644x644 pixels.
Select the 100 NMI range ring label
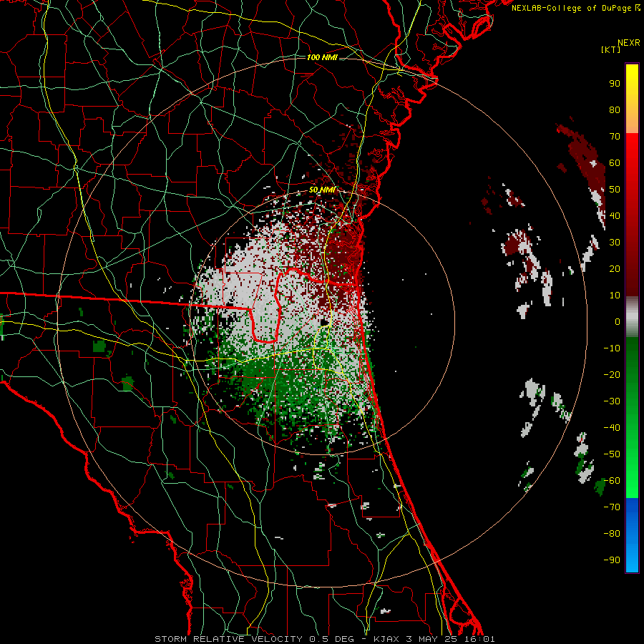pos(322,57)
